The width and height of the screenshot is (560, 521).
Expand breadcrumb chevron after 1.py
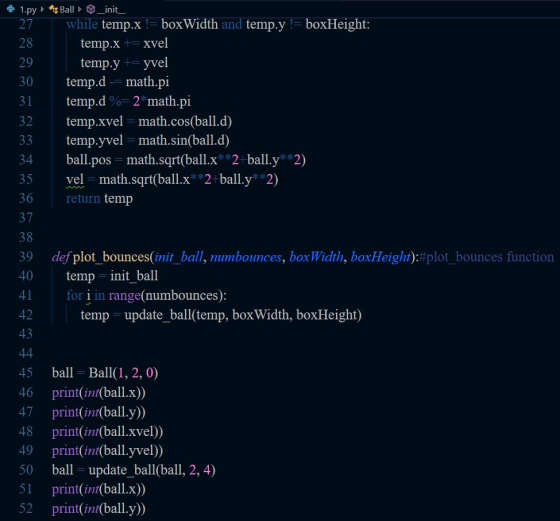pyautogui.click(x=42, y=9)
